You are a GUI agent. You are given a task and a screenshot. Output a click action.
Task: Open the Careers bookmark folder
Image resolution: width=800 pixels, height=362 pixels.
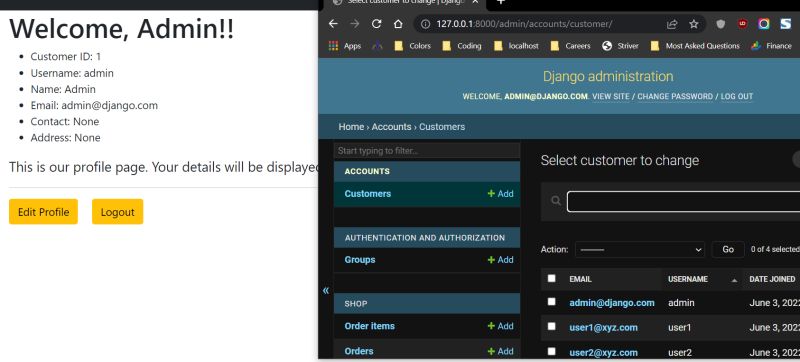pyautogui.click(x=570, y=46)
